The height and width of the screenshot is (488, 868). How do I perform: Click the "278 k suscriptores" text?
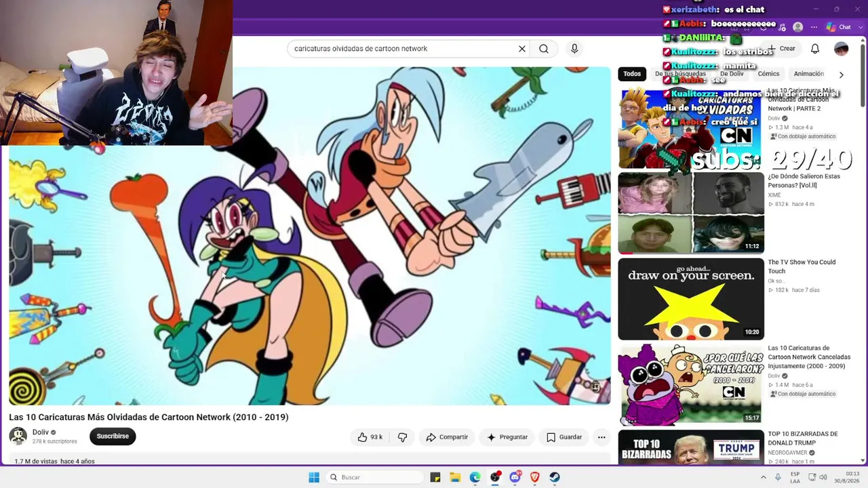(54, 441)
